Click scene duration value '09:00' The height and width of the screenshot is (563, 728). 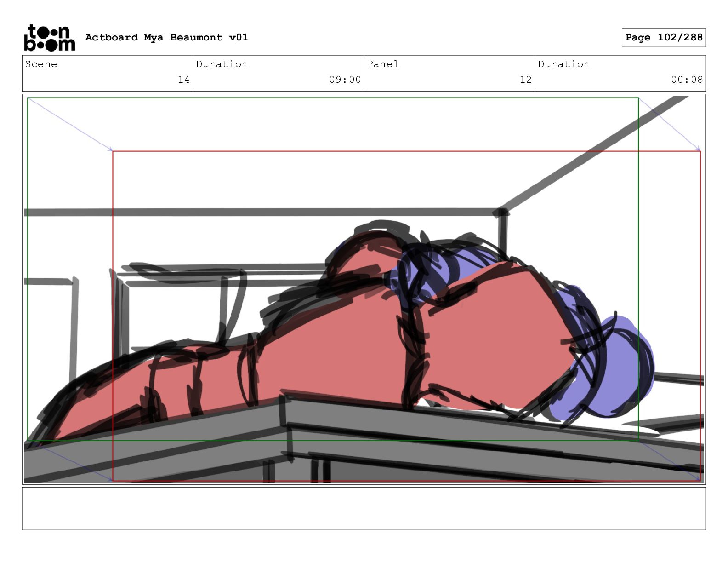pyautogui.click(x=345, y=80)
